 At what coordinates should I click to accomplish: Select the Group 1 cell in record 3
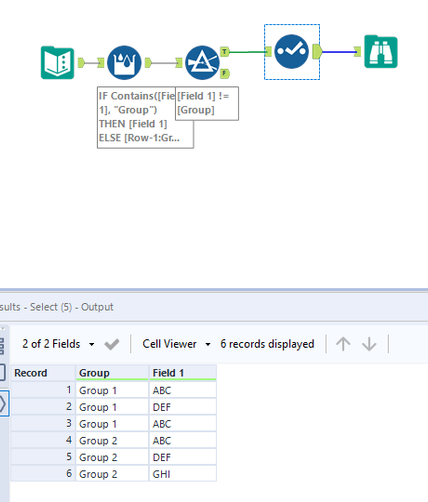(x=112, y=424)
